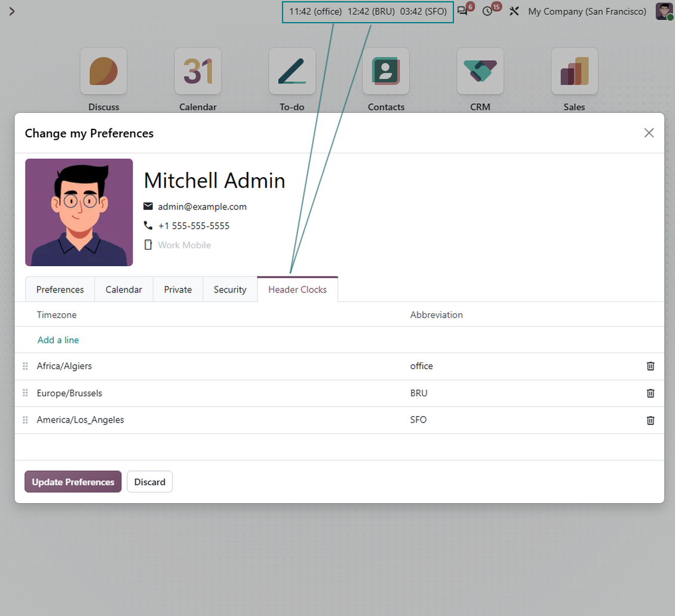Expand the navigation chevron at top left
This screenshot has width=675, height=616.
tap(12, 11)
